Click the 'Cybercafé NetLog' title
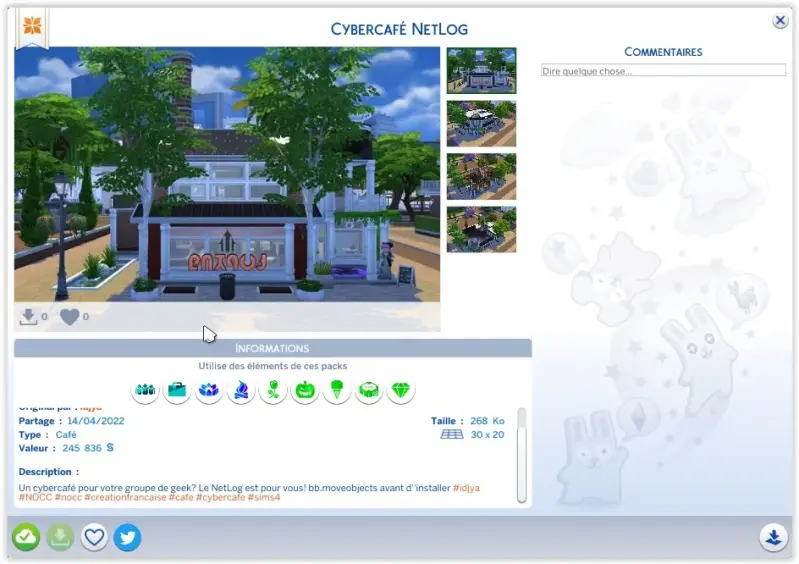The image size is (799, 564). tap(399, 29)
